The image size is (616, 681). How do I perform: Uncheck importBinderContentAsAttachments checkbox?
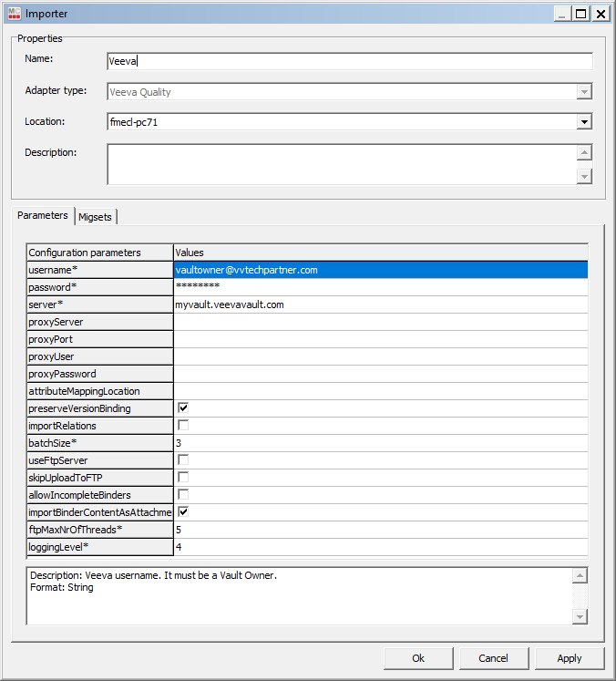[x=183, y=512]
